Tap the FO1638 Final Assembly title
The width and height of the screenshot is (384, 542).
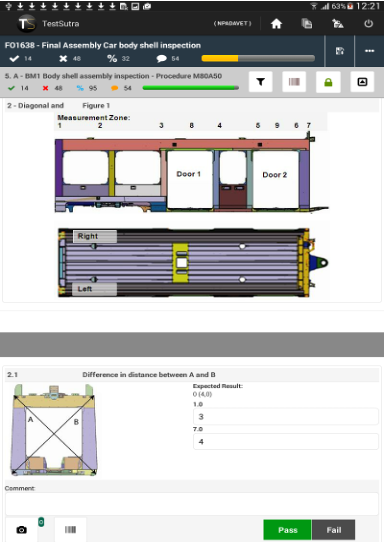pyautogui.click(x=103, y=45)
